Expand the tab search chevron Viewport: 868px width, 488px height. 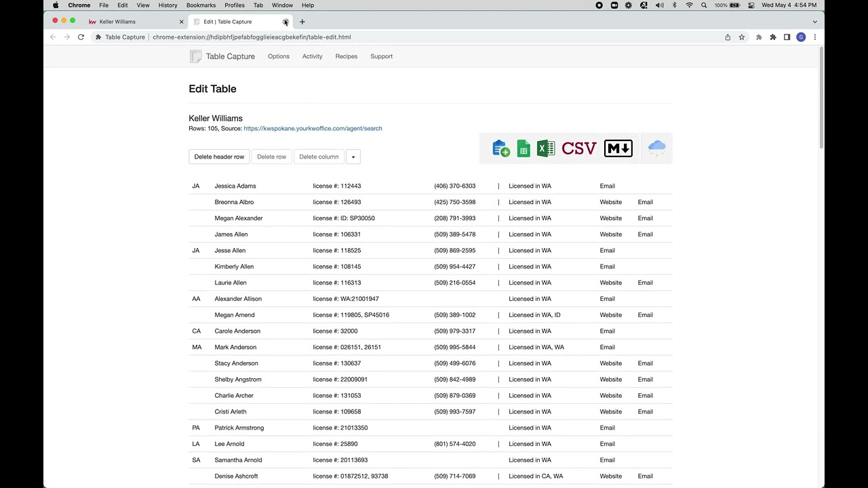[814, 22]
